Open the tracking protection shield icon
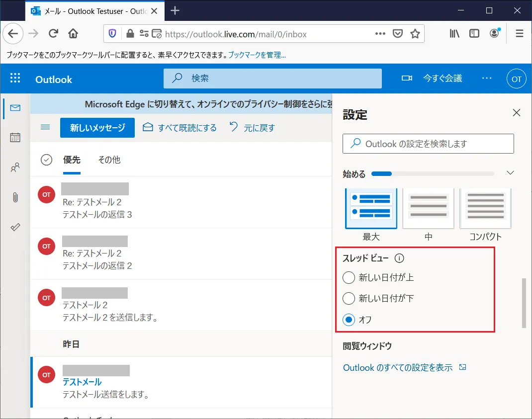 112,34
